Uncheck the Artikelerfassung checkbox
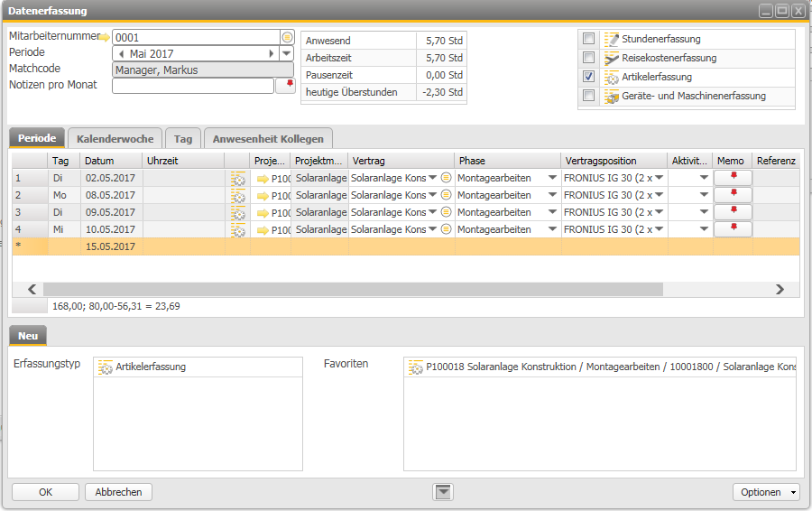Viewport: 812px width, 511px height. [588, 77]
